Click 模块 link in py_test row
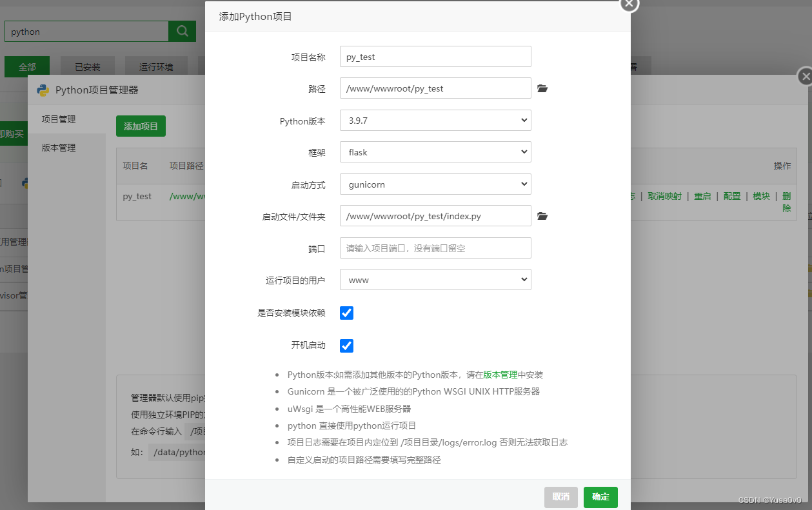Screen dimensions: 812x510 762,196
